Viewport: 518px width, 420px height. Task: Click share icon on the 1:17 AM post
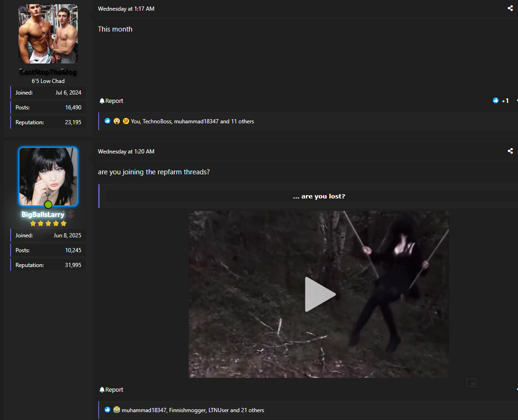pyautogui.click(x=510, y=8)
